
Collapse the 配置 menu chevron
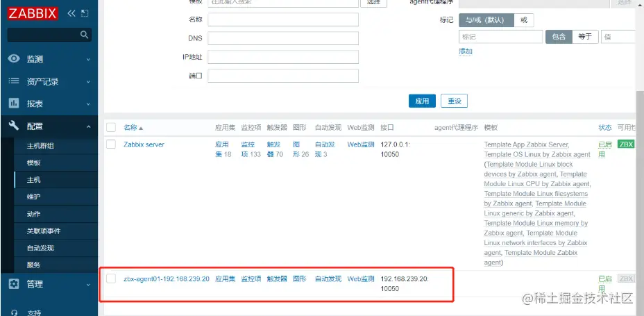(88, 126)
